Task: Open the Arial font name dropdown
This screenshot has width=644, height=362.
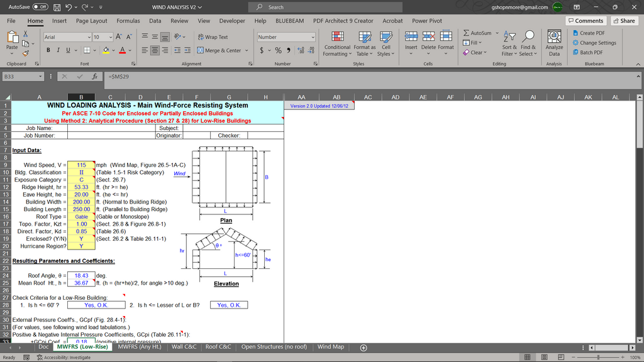Action: (89, 37)
